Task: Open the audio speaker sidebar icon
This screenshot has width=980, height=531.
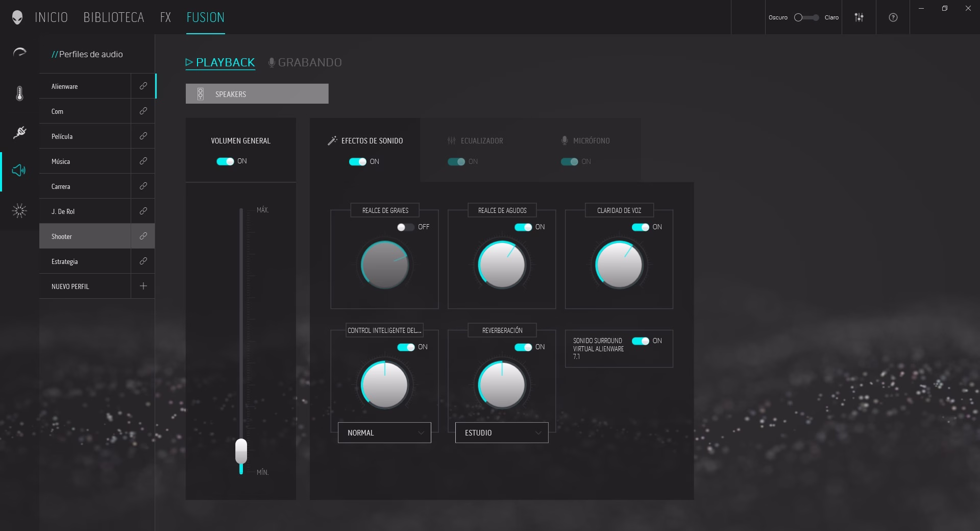Action: pyautogui.click(x=19, y=171)
